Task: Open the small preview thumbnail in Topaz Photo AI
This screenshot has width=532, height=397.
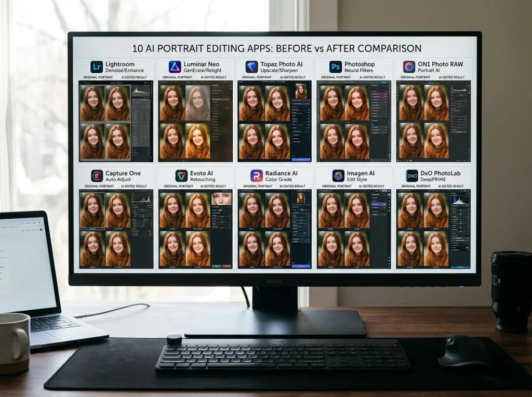Action: (301, 91)
